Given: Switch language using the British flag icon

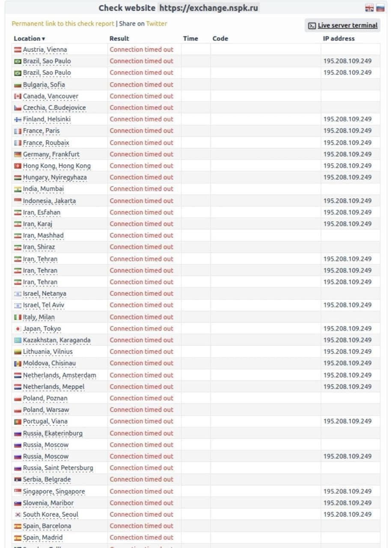Looking at the screenshot, I should click(369, 7).
